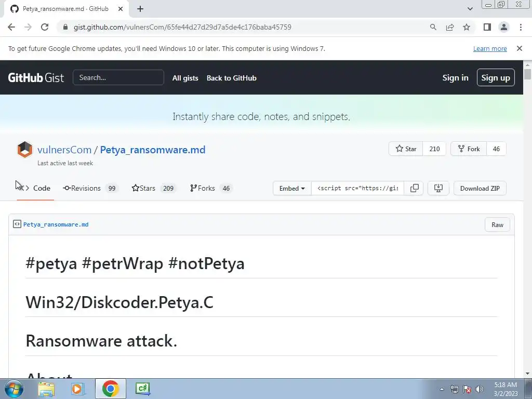Image resolution: width=532 pixels, height=399 pixels.
Task: Open the Chrome profile avatar icon
Action: tap(504, 27)
